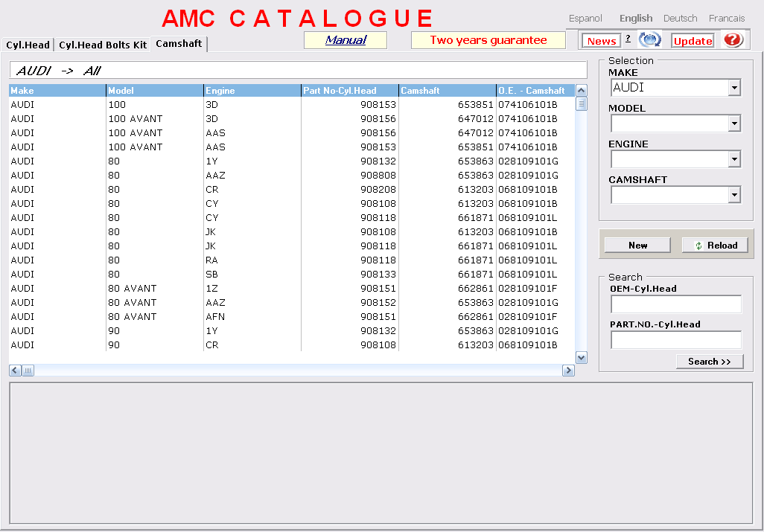Click the Update button
The height and width of the screenshot is (532, 764).
click(x=693, y=41)
